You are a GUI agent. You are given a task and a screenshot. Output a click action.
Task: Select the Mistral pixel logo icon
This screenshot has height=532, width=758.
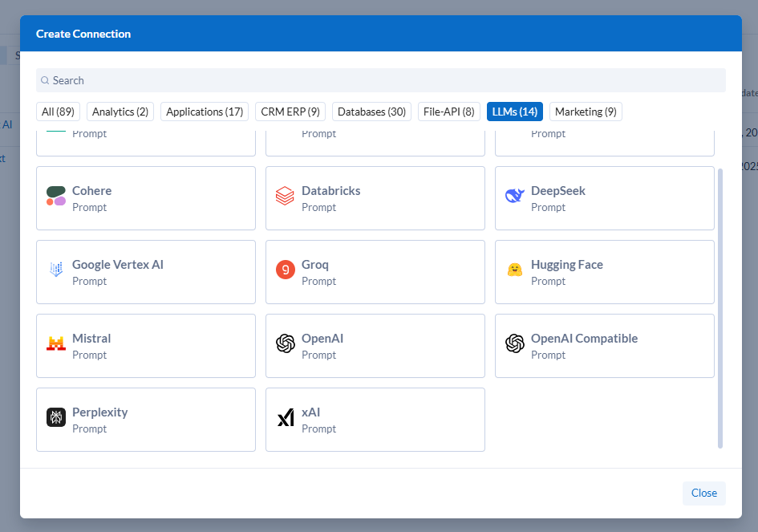point(56,343)
